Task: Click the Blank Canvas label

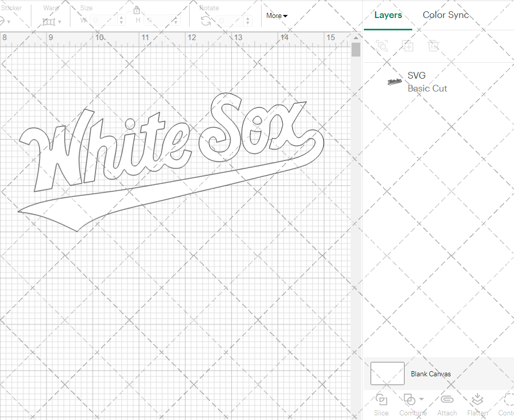Action: point(431,374)
